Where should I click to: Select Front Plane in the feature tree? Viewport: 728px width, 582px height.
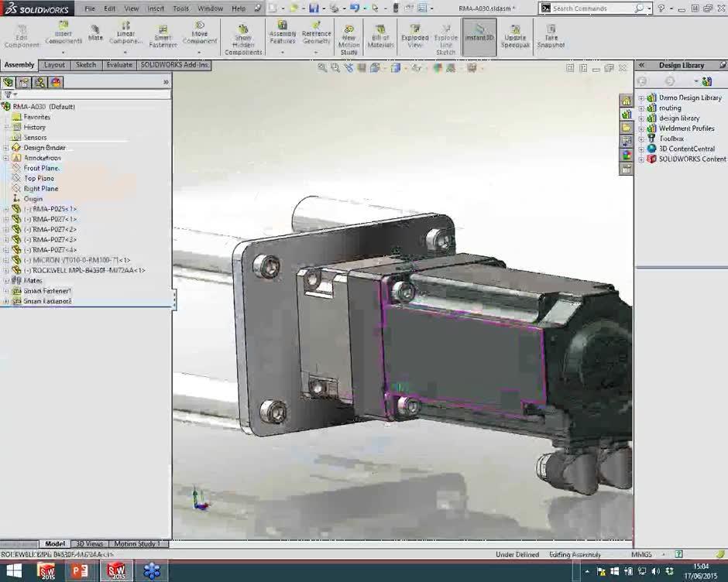click(41, 168)
